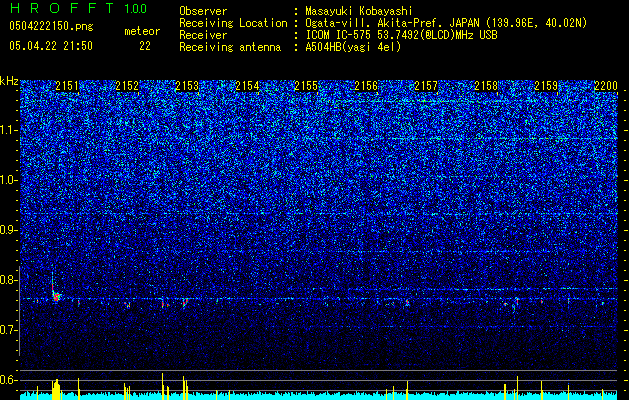Click the 2154 time marker
This screenshot has height=400, width=629.
[247, 86]
